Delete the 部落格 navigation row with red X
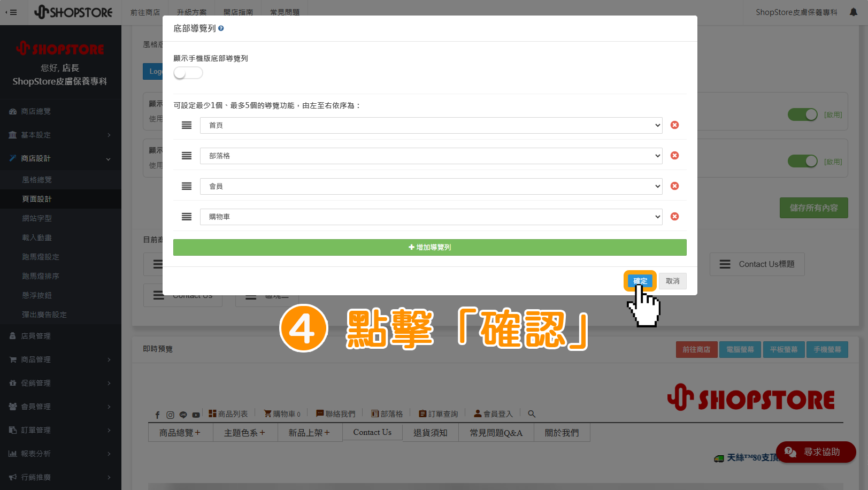This screenshot has width=868, height=490. (675, 156)
